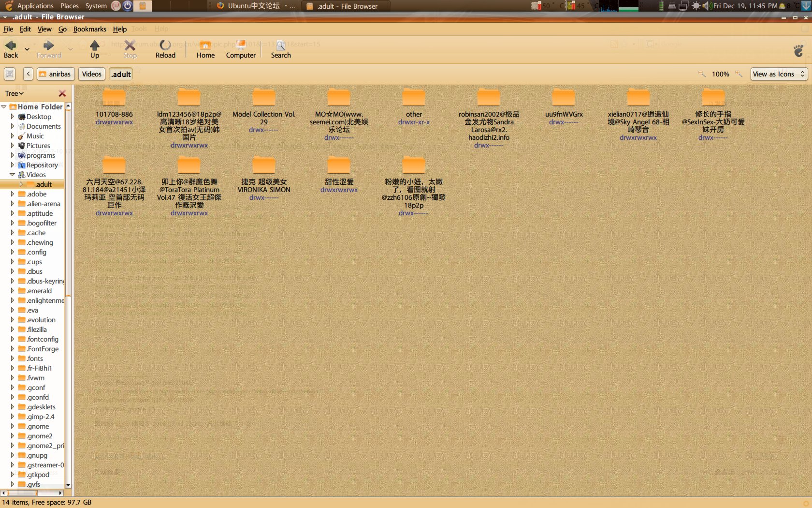The width and height of the screenshot is (812, 508).
Task: Open the Bookmarks menu
Action: pyautogui.click(x=89, y=29)
